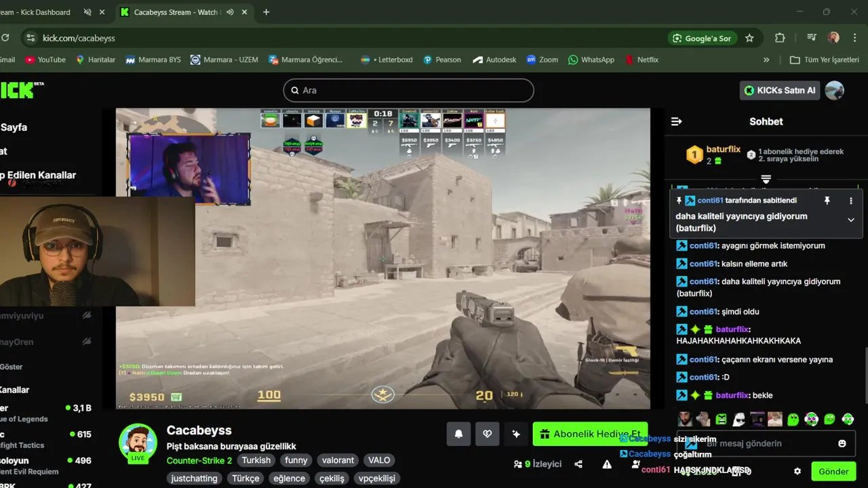Image resolution: width=868 pixels, height=488 pixels.
Task: Click Göster in the left sidebar
Action: (x=11, y=367)
